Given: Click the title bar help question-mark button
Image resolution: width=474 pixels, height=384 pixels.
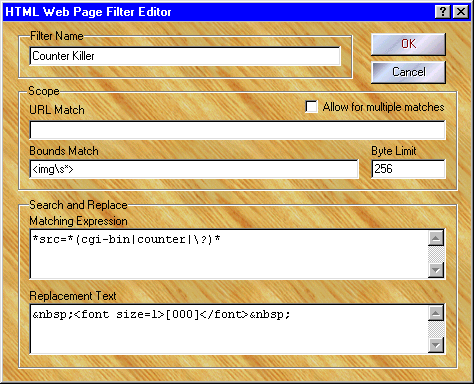Looking at the screenshot, I should pyautogui.click(x=443, y=12).
